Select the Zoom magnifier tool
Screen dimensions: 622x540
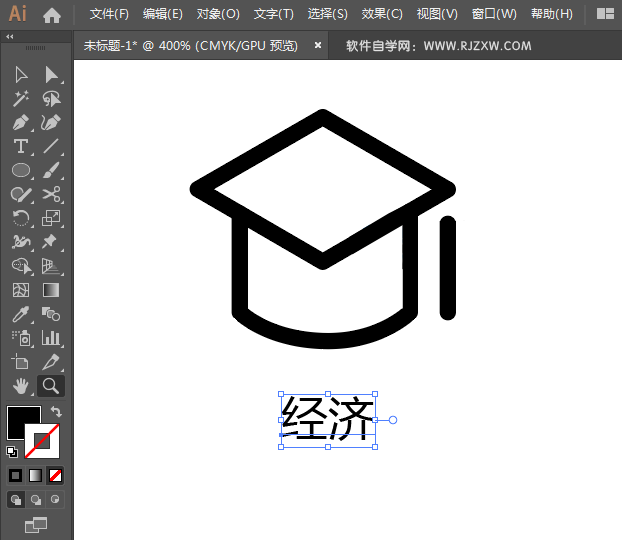[51, 386]
